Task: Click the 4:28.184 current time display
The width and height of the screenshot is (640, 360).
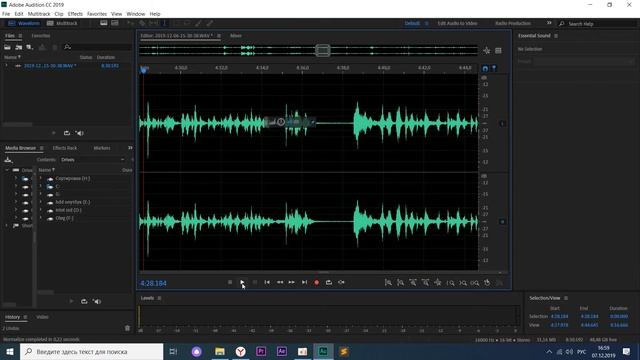Action: tap(153, 283)
